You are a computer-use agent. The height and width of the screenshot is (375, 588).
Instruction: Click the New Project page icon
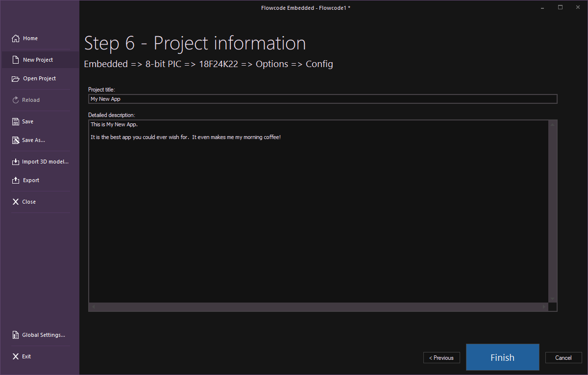pos(16,60)
